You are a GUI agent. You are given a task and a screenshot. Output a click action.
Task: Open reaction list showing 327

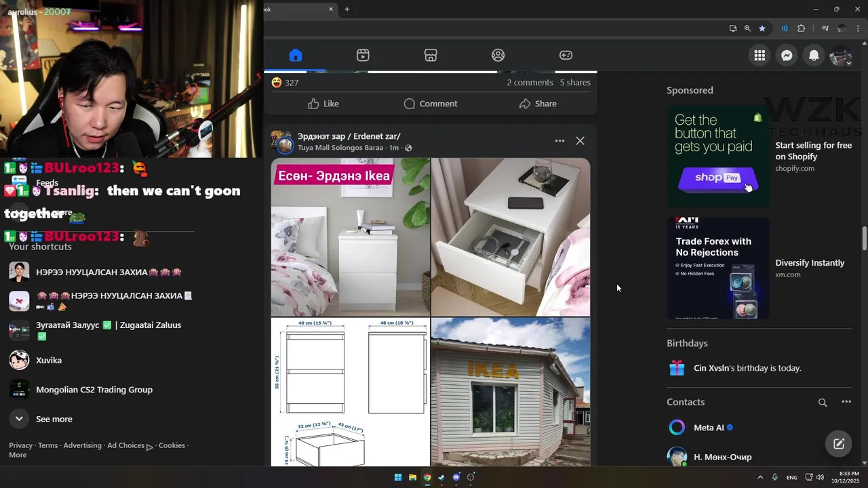coord(285,83)
